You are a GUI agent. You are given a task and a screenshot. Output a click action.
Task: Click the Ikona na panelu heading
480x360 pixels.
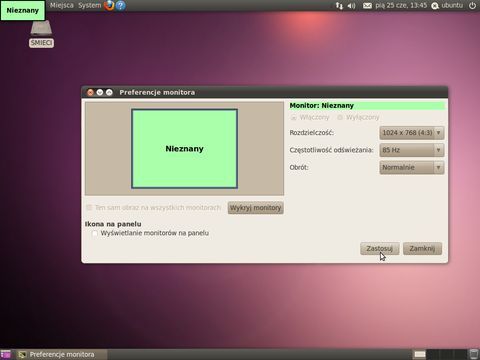113,224
